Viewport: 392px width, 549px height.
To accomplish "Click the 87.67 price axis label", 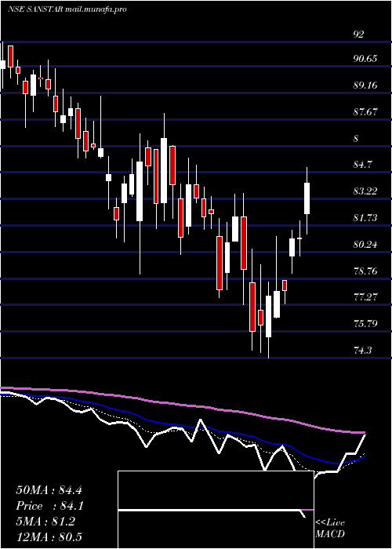I will pyautogui.click(x=365, y=111).
